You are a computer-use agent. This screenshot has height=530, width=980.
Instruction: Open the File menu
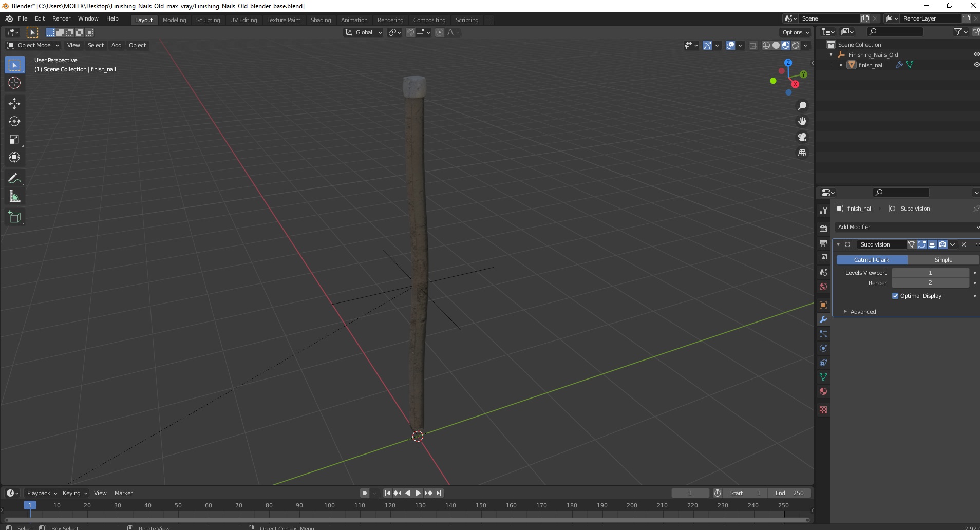click(23, 18)
